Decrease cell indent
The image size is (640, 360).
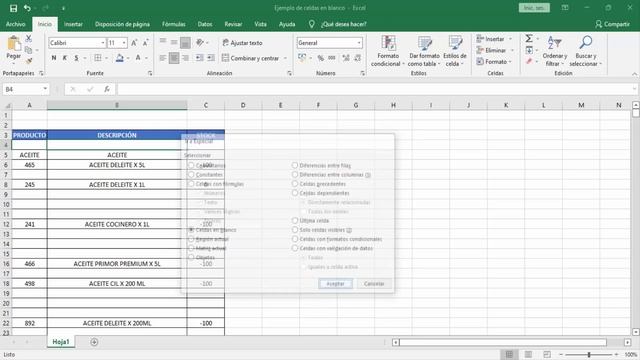(199, 58)
